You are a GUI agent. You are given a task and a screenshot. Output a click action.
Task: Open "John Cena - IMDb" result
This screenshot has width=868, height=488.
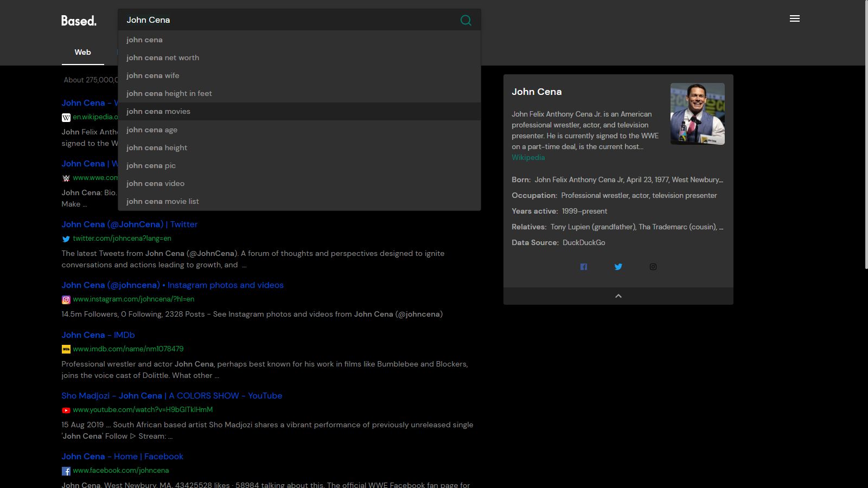click(x=98, y=335)
